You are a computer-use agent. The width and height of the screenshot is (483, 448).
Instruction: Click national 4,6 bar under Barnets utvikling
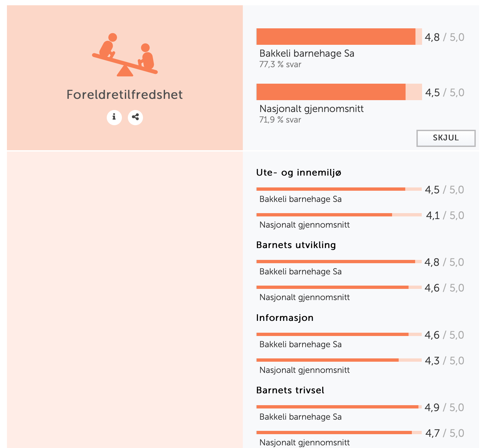(339, 287)
